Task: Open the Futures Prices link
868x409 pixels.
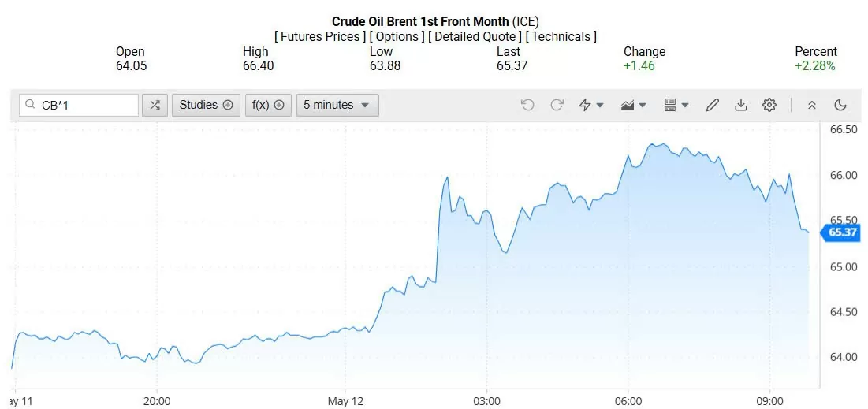Action: click(x=320, y=36)
